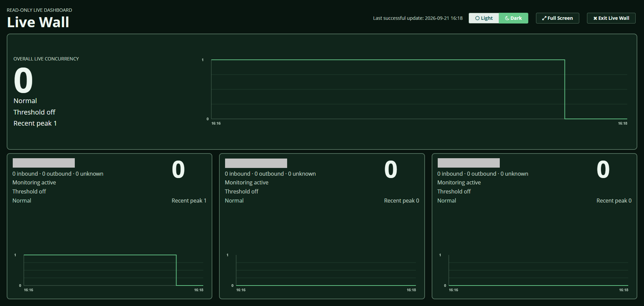644x306 pixels.
Task: Open Full Screen mode
Action: tap(557, 18)
